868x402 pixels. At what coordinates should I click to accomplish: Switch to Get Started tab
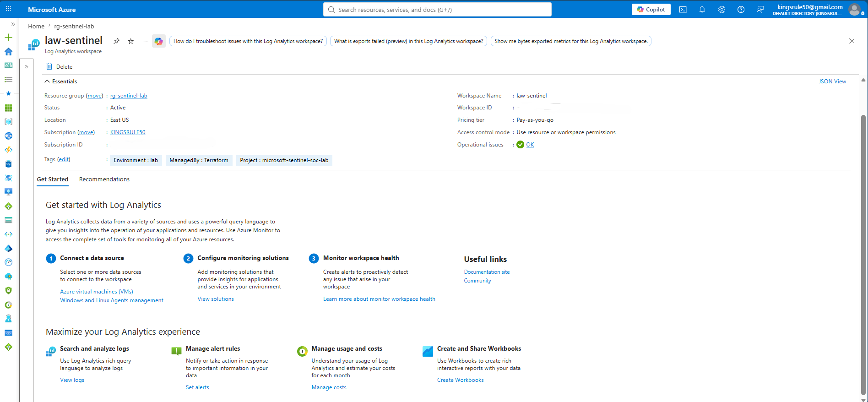click(x=53, y=179)
